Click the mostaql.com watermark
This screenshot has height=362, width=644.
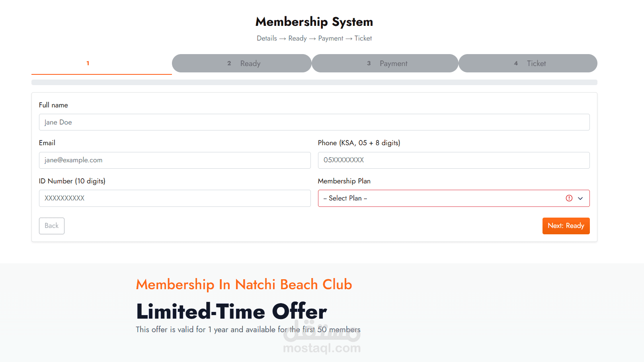[x=322, y=348]
